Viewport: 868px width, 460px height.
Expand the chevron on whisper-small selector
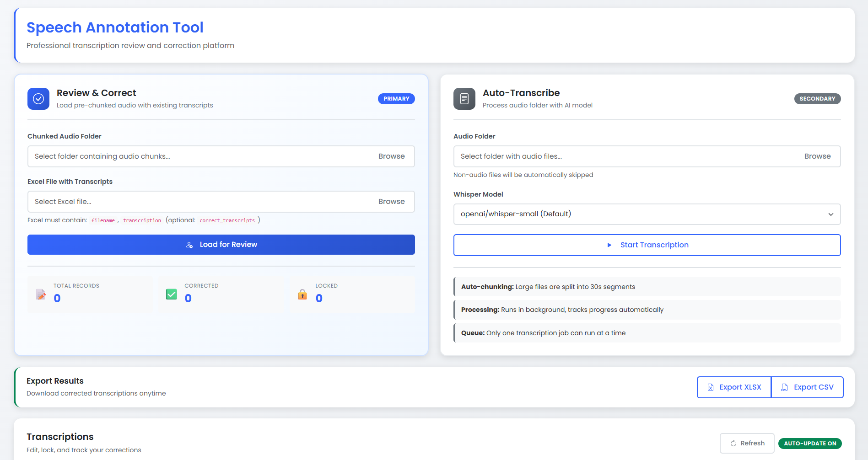(x=830, y=214)
